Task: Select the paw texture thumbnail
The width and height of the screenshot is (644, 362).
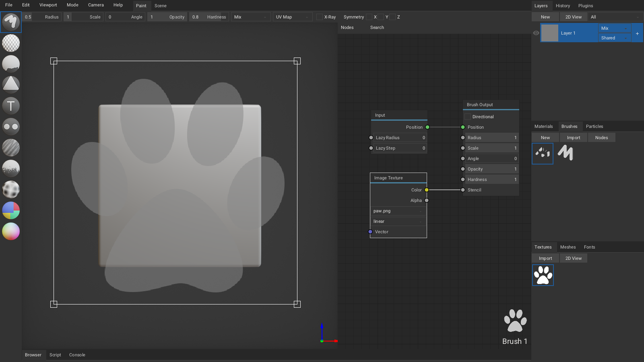Action: click(x=543, y=275)
